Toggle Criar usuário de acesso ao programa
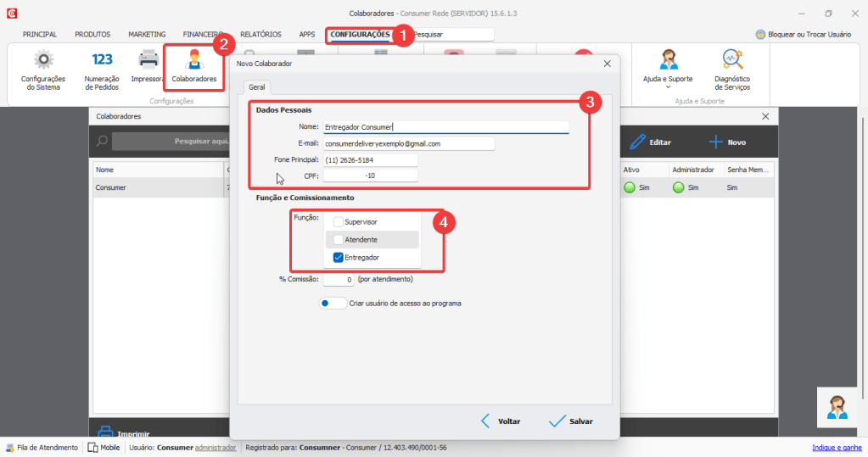Image resolution: width=868 pixels, height=457 pixels. pos(333,303)
